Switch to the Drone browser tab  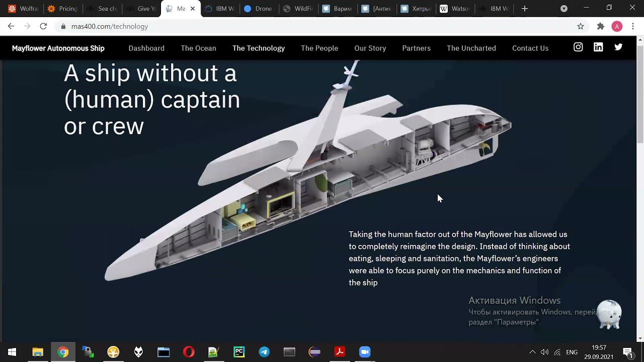[x=259, y=9]
